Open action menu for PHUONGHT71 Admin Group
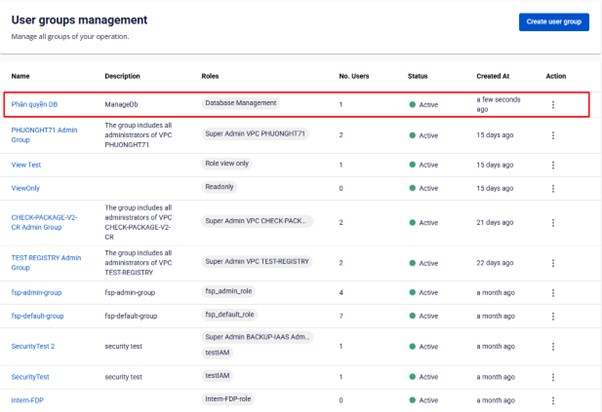 [553, 135]
